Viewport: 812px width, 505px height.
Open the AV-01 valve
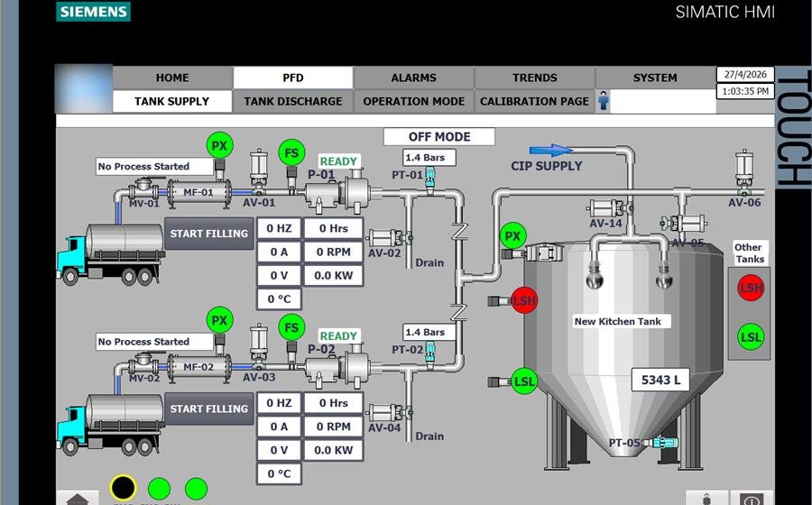258,173
